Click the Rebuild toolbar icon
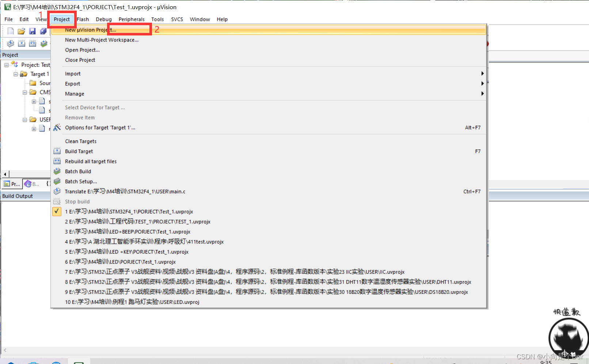589x364 pixels. click(33, 44)
